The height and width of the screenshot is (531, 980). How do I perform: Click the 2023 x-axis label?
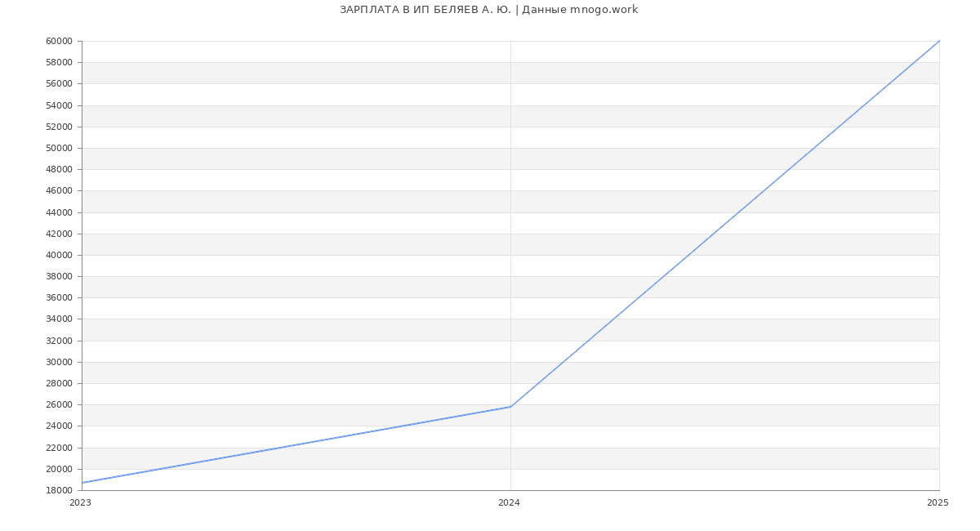[81, 502]
